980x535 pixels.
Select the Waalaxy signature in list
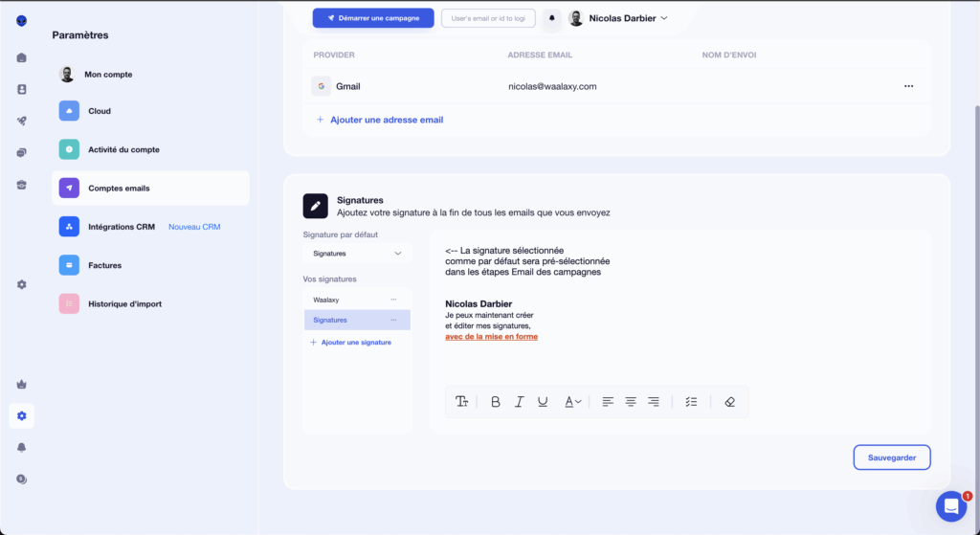(358, 300)
